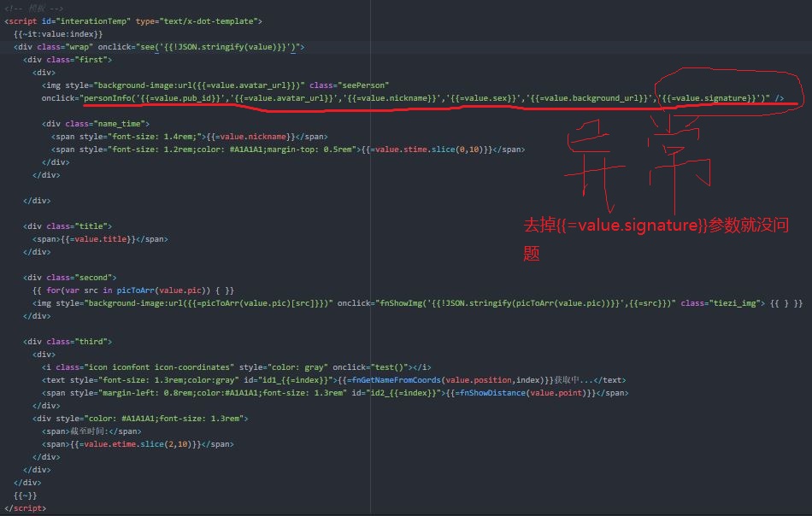Click the {{=value.background_url}} parameter

(x=589, y=98)
